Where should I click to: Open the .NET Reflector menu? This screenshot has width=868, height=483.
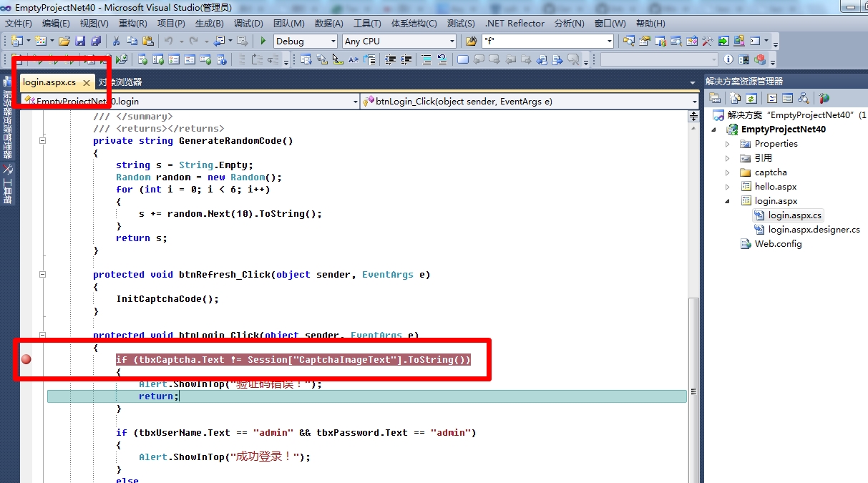(x=515, y=24)
